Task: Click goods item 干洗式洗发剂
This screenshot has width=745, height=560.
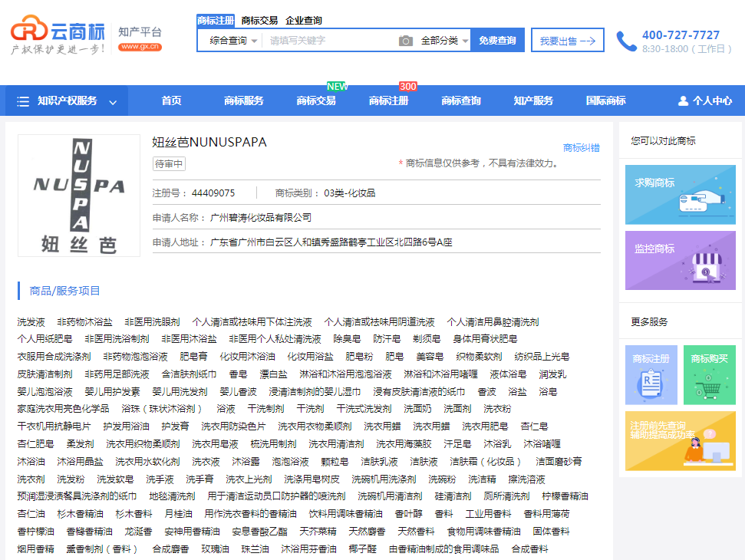Action: click(364, 409)
